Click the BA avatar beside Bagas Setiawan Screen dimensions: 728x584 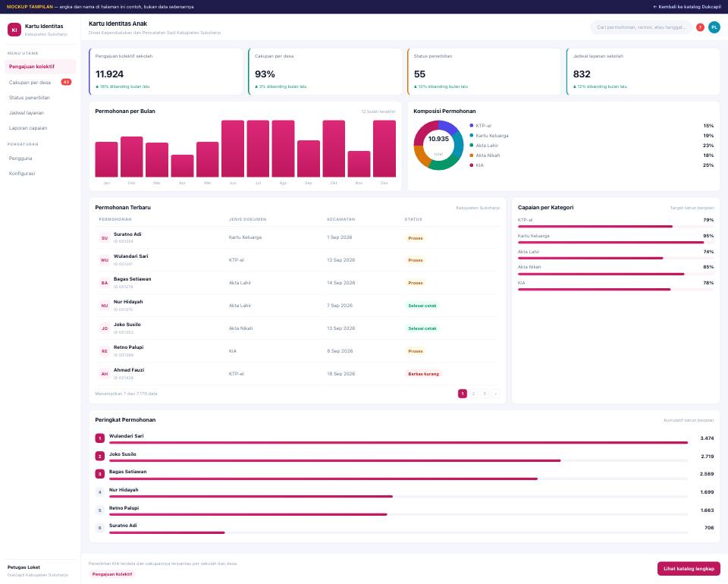(105, 283)
